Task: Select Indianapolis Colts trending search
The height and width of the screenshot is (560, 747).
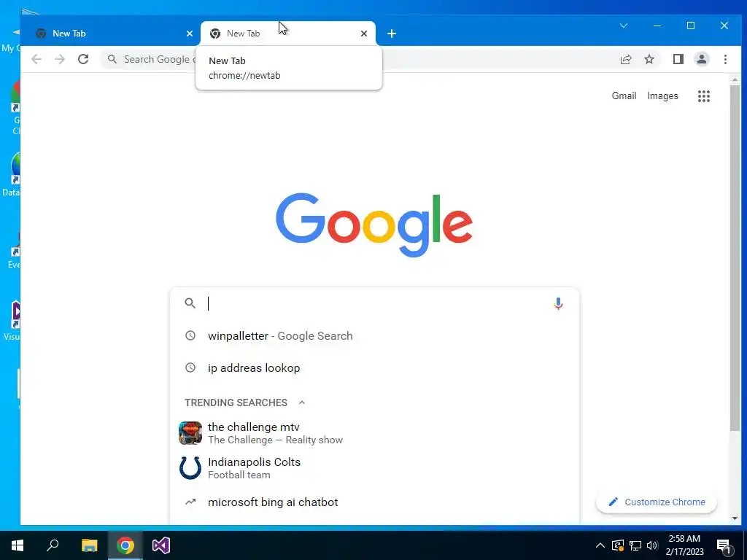Action: coord(374,468)
